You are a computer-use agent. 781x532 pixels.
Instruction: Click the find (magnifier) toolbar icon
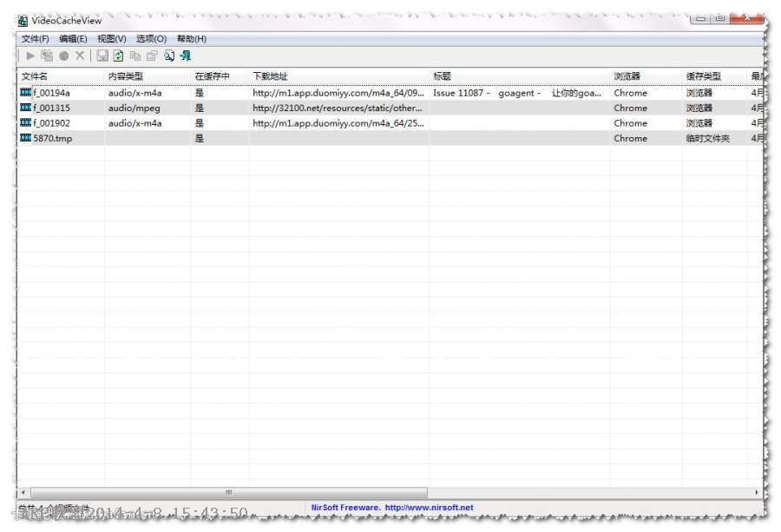pos(169,56)
